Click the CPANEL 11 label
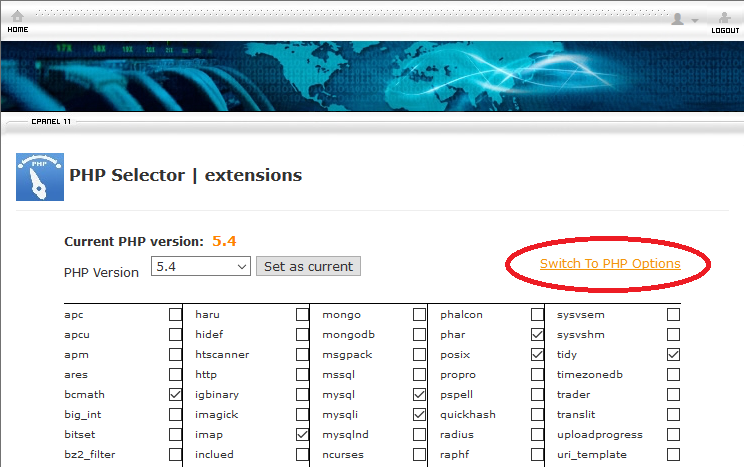Image resolution: width=744 pixels, height=467 pixels. click(x=51, y=121)
